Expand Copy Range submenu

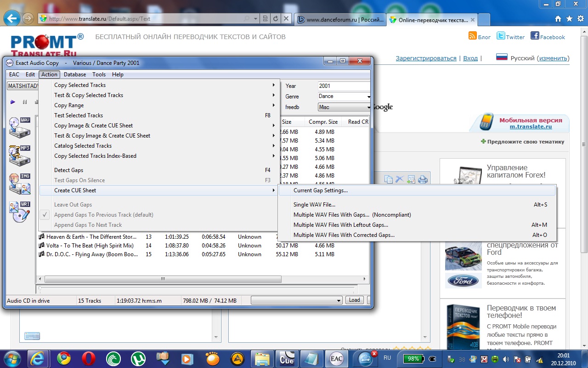point(159,105)
